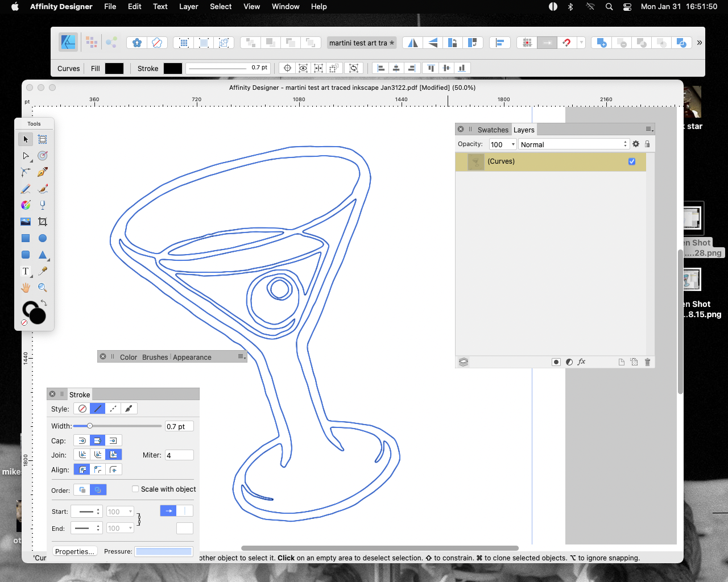Select the Node tool
Screen dimensions: 728x582
[x=25, y=156]
